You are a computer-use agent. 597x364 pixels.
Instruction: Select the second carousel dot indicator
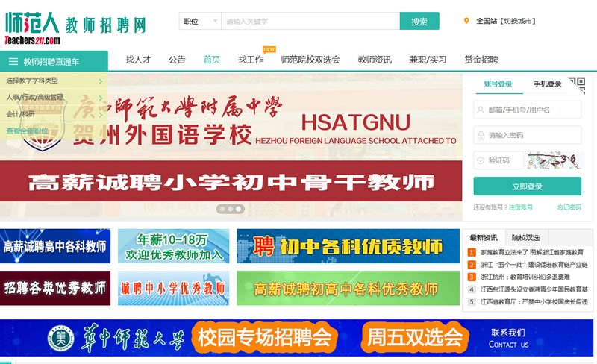pos(231,209)
